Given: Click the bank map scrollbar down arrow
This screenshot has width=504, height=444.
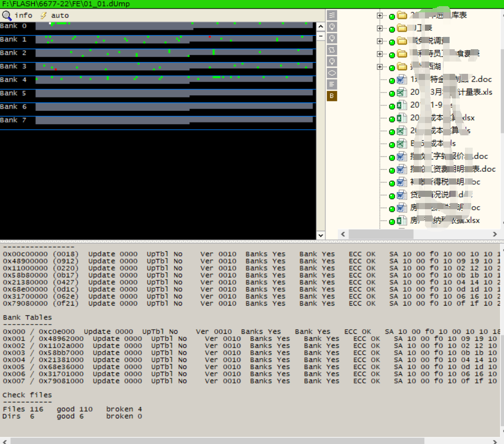Looking at the screenshot, I should tap(320, 235).
